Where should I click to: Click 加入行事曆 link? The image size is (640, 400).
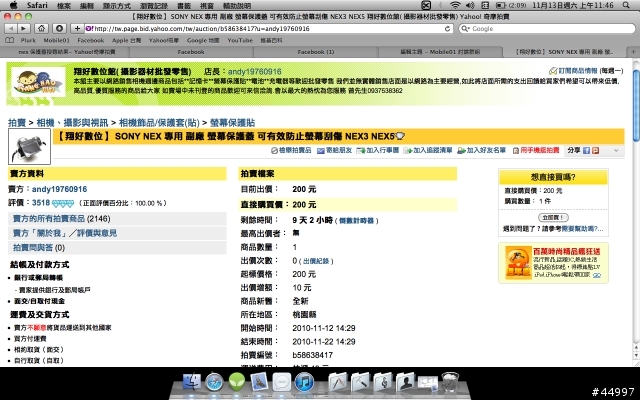378,151
